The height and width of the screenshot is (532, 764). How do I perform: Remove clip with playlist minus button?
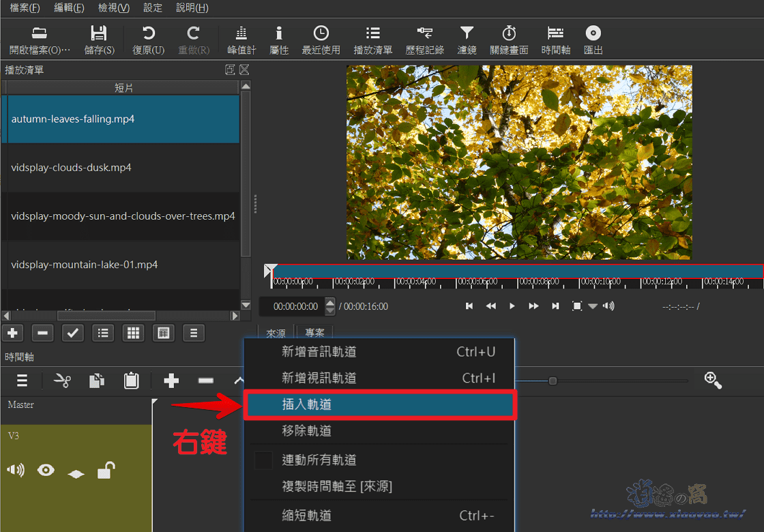point(42,334)
